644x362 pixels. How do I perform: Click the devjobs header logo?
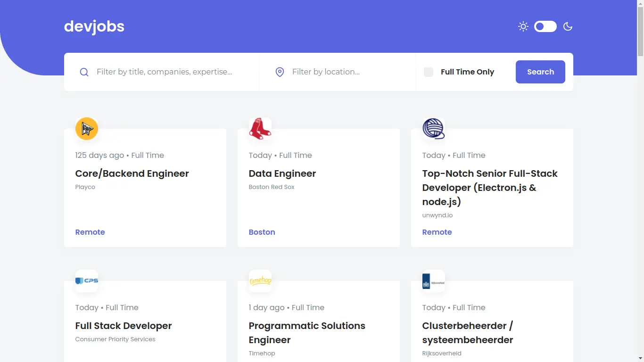click(x=94, y=26)
